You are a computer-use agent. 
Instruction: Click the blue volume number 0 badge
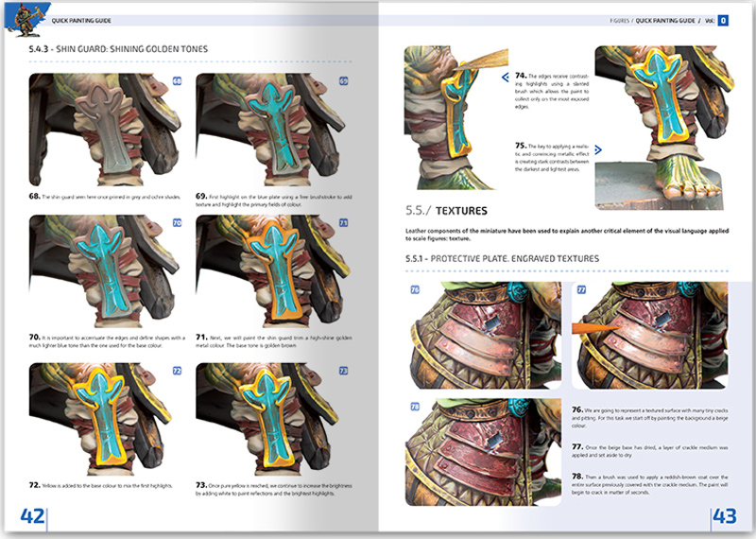723,20
